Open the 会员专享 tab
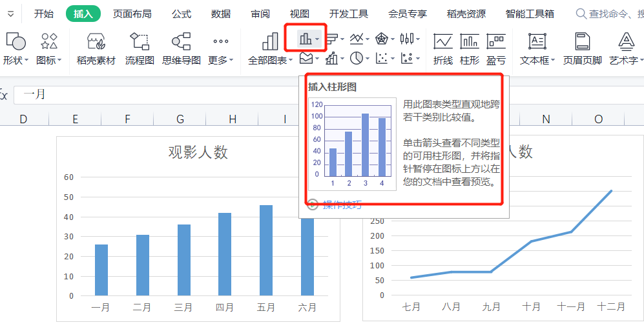 (x=408, y=14)
